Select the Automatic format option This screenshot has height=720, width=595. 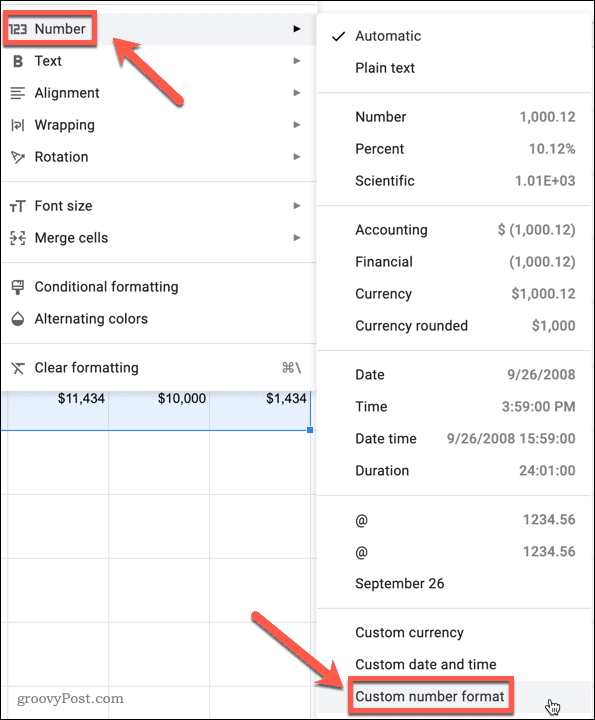tap(454, 36)
